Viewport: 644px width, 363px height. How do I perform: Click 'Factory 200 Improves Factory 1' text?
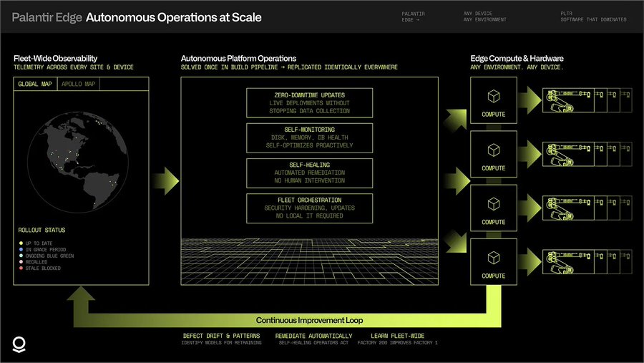(398, 343)
